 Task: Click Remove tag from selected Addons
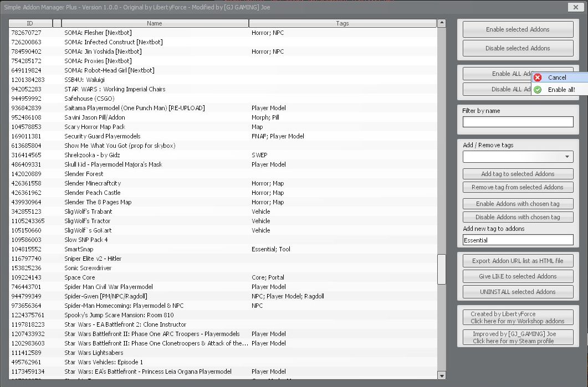click(x=518, y=187)
